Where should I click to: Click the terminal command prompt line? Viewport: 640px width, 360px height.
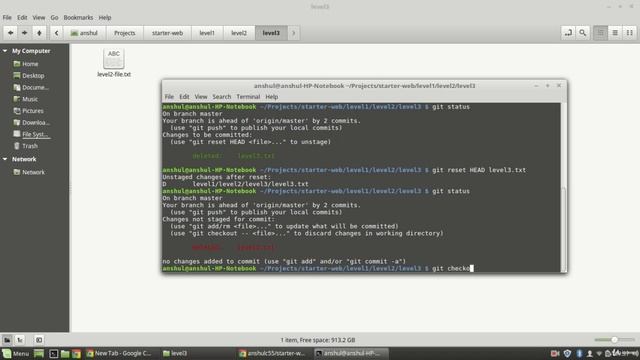click(x=318, y=269)
